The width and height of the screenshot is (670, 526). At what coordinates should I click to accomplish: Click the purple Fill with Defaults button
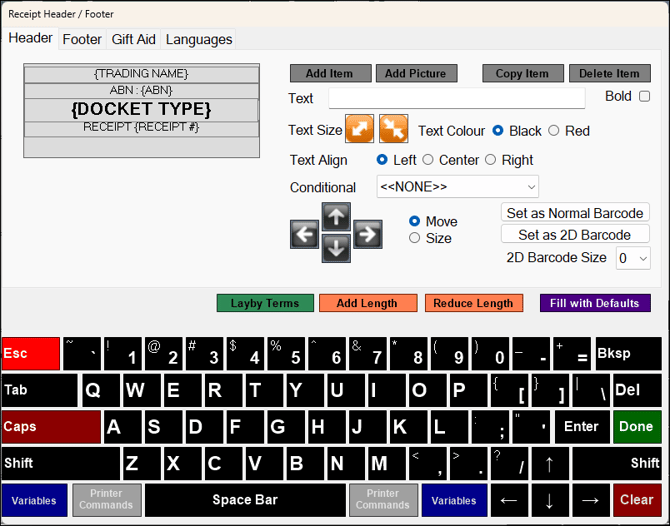click(x=595, y=303)
